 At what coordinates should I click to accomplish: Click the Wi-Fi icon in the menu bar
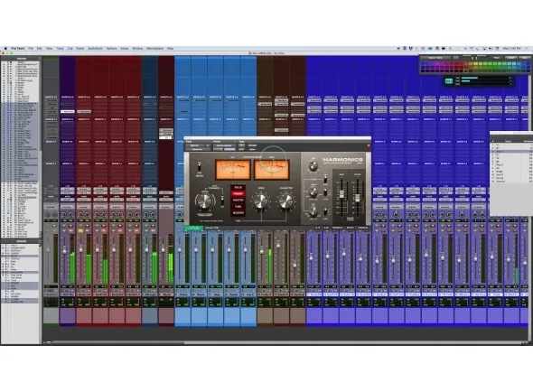(472, 49)
